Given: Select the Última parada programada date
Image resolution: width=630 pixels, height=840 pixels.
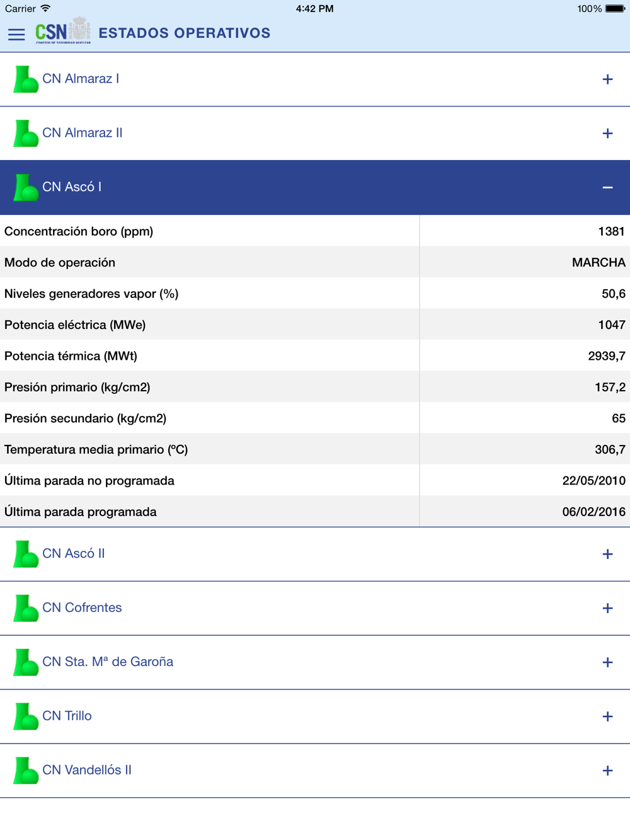Looking at the screenshot, I should pos(594,512).
